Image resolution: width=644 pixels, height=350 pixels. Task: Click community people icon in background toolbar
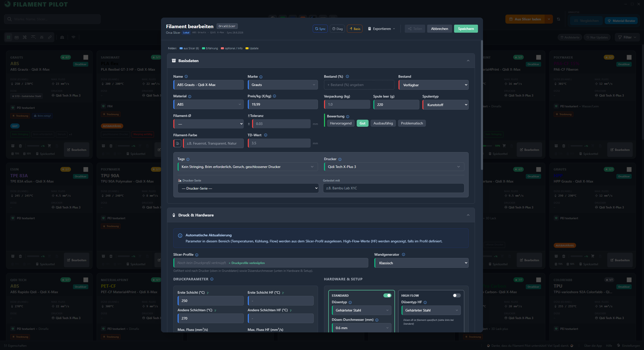62,37
